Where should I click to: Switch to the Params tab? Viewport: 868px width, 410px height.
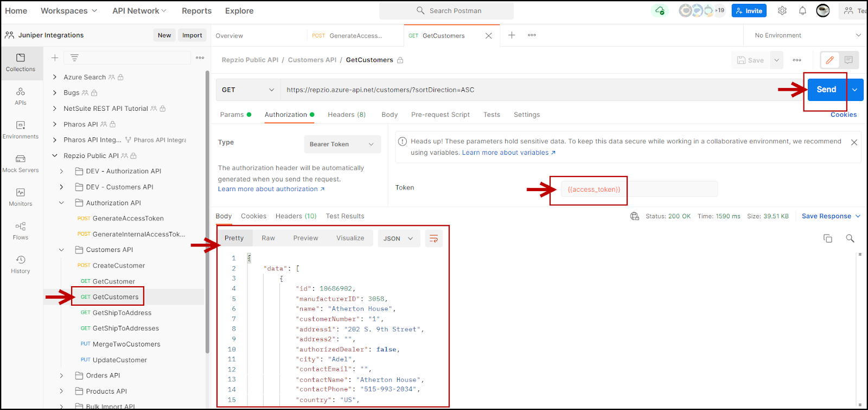235,115
